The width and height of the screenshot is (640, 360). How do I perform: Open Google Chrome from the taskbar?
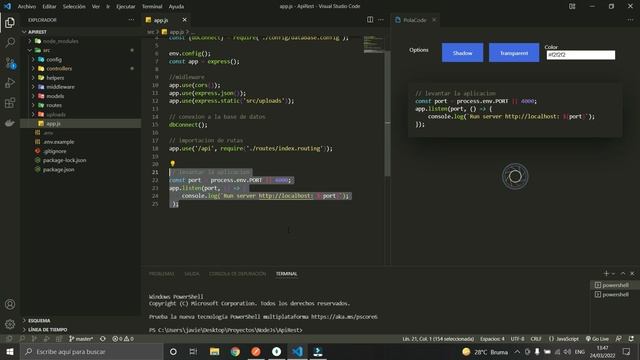[x=235, y=351]
